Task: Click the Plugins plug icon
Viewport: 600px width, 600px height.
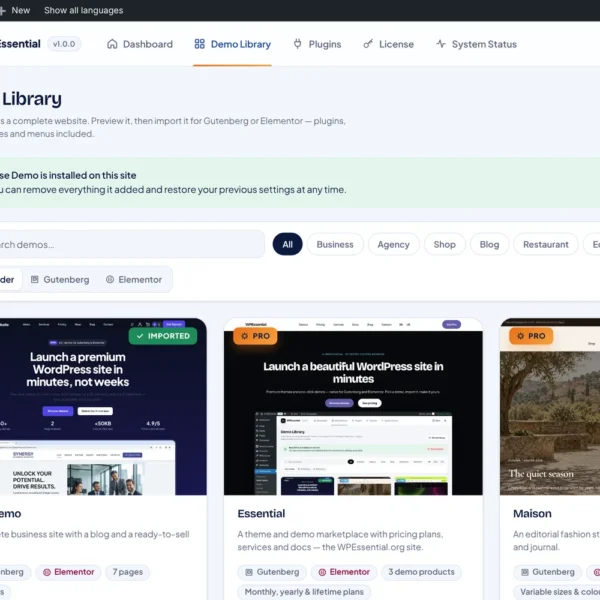Action: coord(297,44)
